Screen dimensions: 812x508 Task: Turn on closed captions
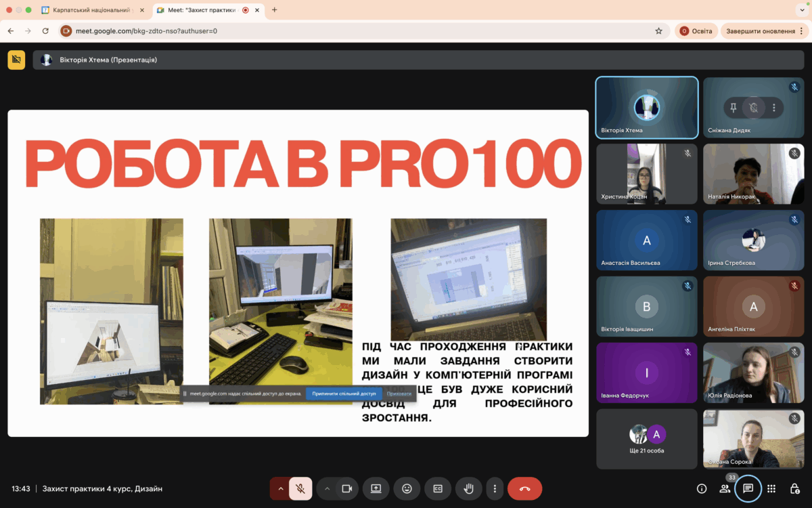tap(438, 488)
